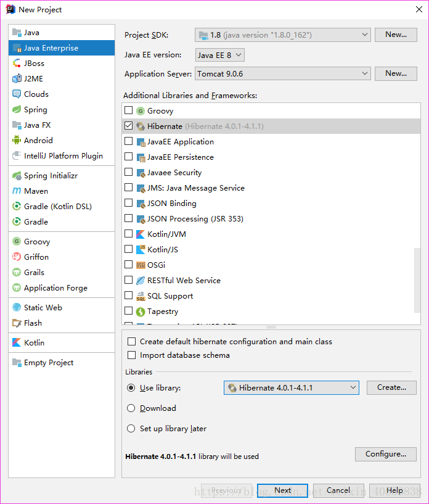The width and height of the screenshot is (429, 504).
Task: Choose Set up library later option
Action: click(131, 429)
